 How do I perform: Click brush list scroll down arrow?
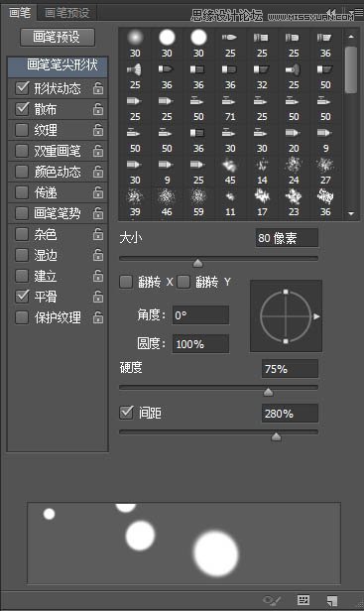[351, 213]
